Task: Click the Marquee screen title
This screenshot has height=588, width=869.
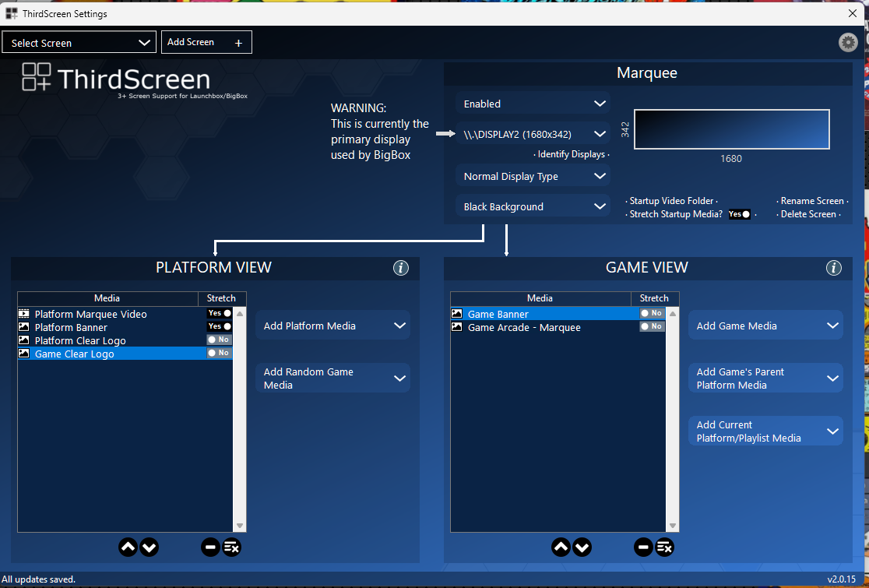Action: coord(647,72)
